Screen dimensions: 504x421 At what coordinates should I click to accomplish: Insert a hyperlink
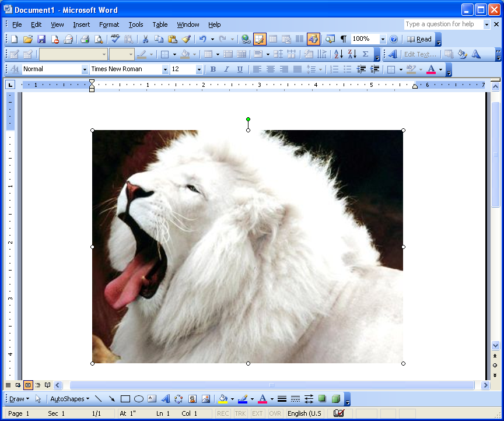[x=246, y=39]
